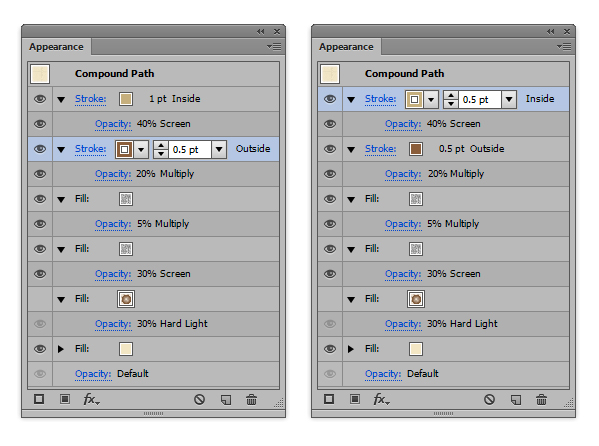Open the fx effects menu in left panel
The width and height of the screenshot is (599, 446).
click(91, 399)
